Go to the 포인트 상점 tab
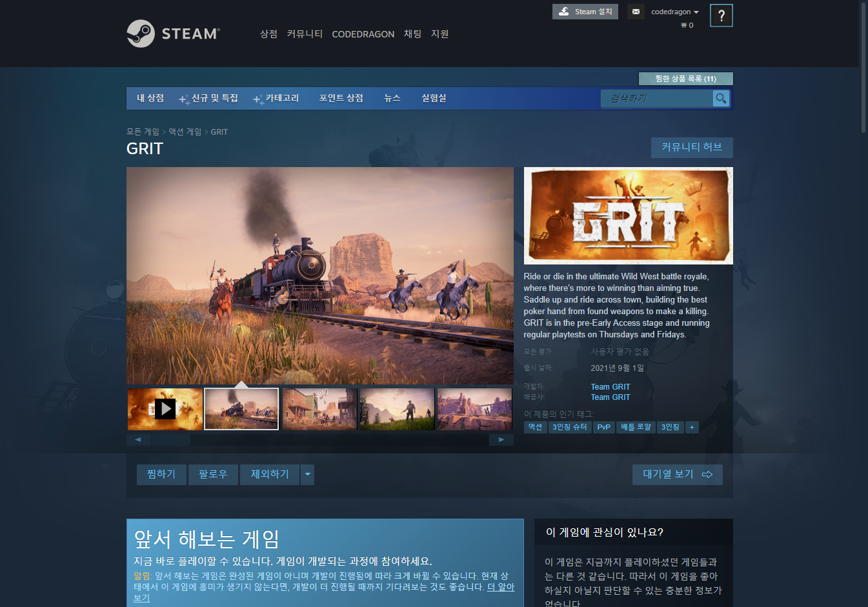The height and width of the screenshot is (607, 868). pos(341,98)
